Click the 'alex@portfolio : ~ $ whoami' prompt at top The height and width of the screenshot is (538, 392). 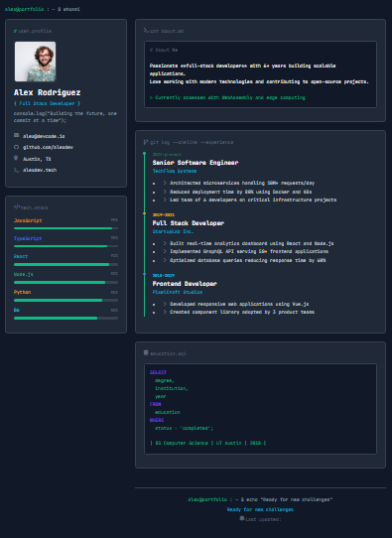(43, 9)
